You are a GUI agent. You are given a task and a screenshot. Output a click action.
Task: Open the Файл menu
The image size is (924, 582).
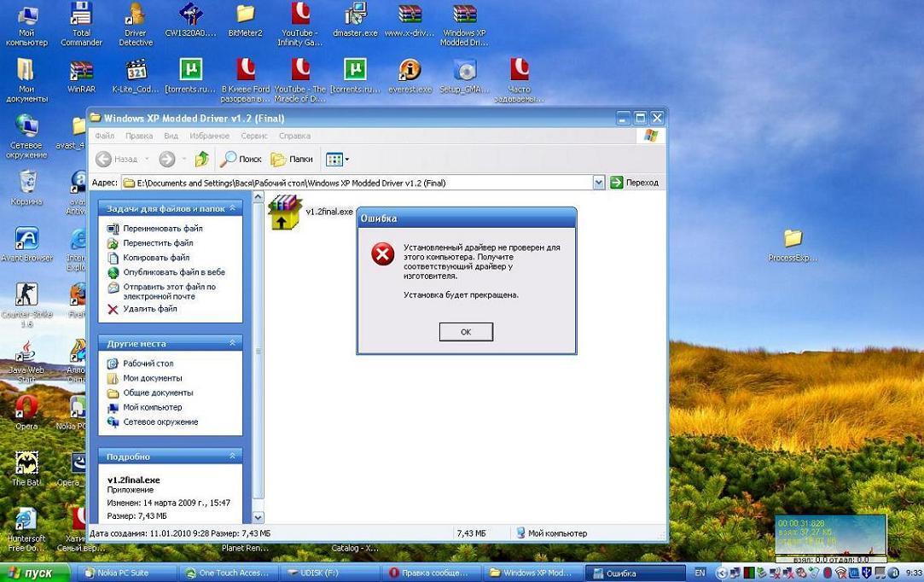click(105, 136)
